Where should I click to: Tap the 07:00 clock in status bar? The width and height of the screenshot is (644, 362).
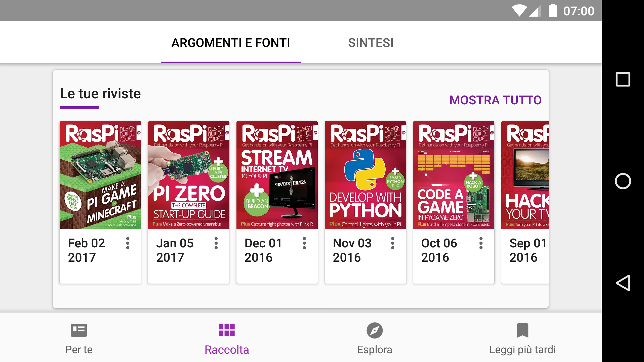click(579, 11)
